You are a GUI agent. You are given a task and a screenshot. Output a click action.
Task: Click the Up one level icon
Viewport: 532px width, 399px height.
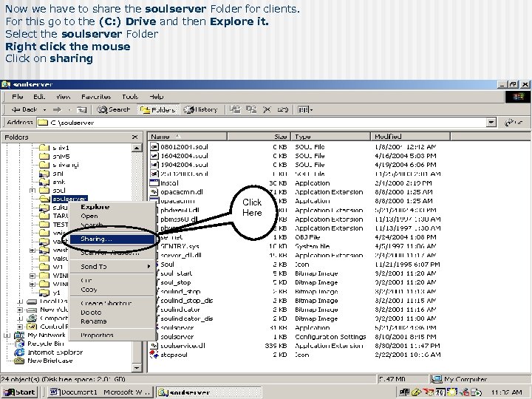click(x=81, y=109)
